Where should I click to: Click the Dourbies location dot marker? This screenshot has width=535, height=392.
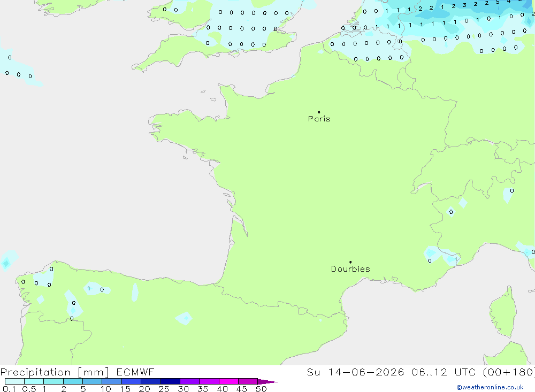coord(350,262)
